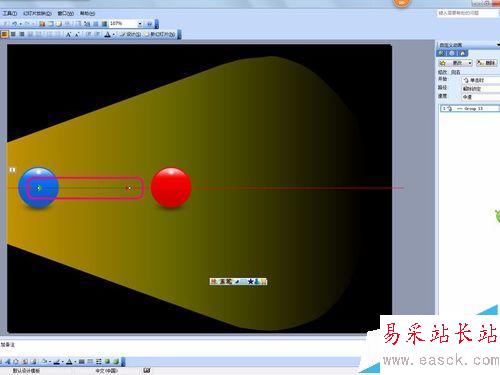This screenshot has width=500, height=375.
Task: Open the 窗口(W) menu
Action: pos(66,13)
